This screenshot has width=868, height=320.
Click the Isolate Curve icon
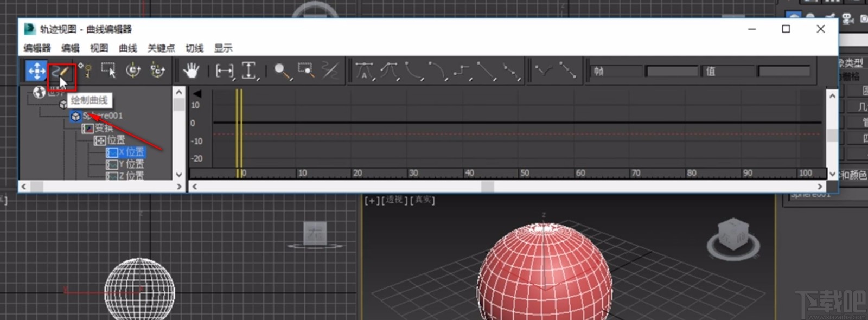click(x=330, y=71)
